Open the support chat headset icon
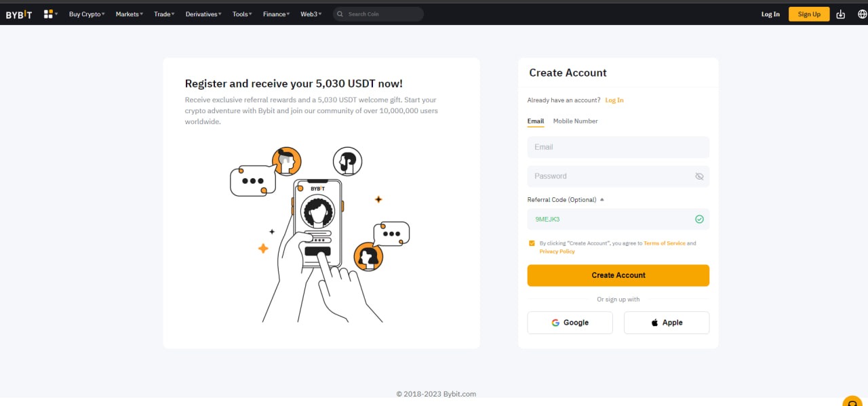This screenshot has width=868, height=406. pos(852,401)
